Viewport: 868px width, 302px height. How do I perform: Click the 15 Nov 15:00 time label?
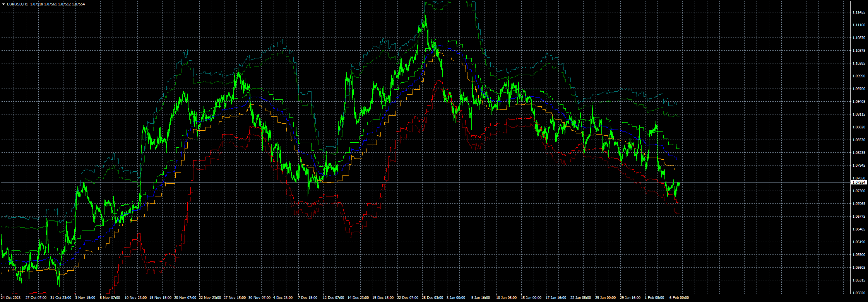click(x=160, y=298)
